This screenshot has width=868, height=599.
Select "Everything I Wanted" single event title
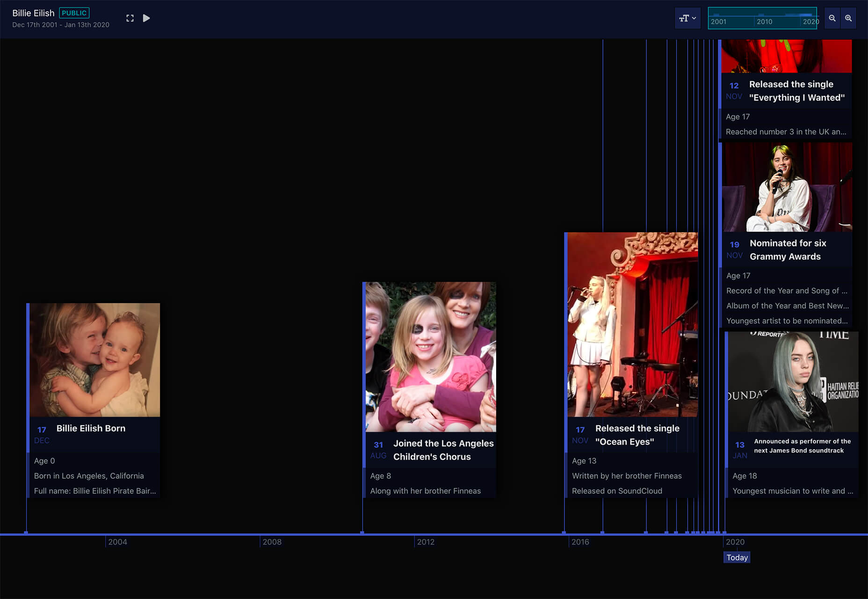tap(796, 91)
